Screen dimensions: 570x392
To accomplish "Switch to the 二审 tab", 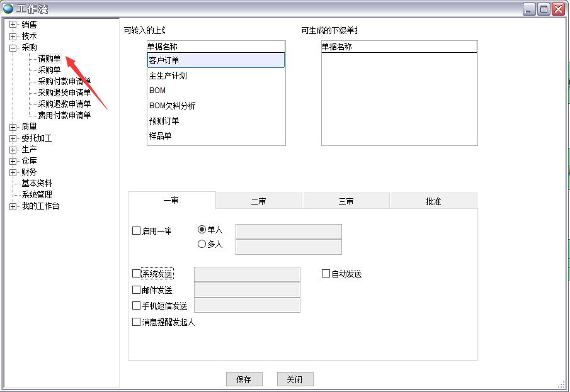I will click(259, 200).
